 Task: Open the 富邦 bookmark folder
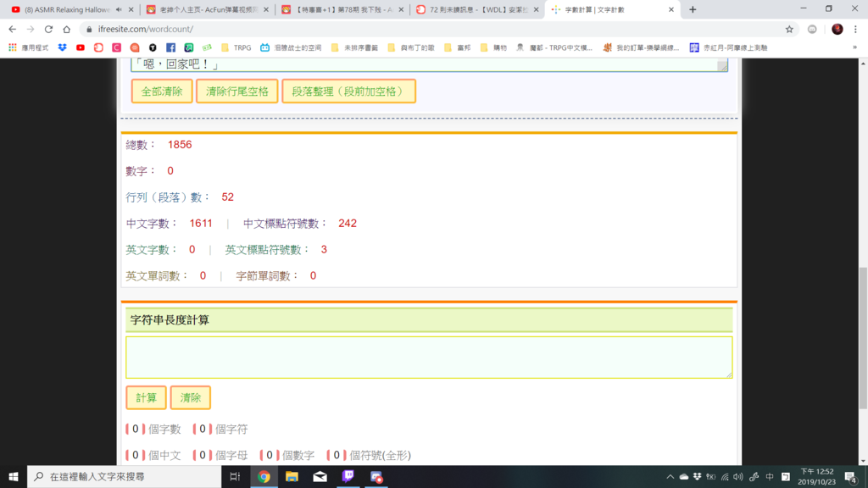(x=457, y=47)
